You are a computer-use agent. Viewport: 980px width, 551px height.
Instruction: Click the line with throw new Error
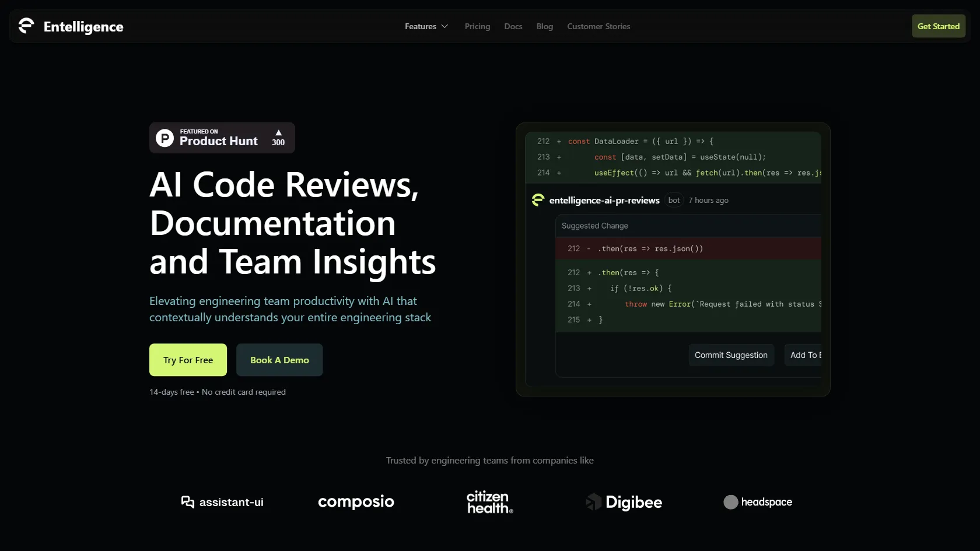click(x=694, y=304)
